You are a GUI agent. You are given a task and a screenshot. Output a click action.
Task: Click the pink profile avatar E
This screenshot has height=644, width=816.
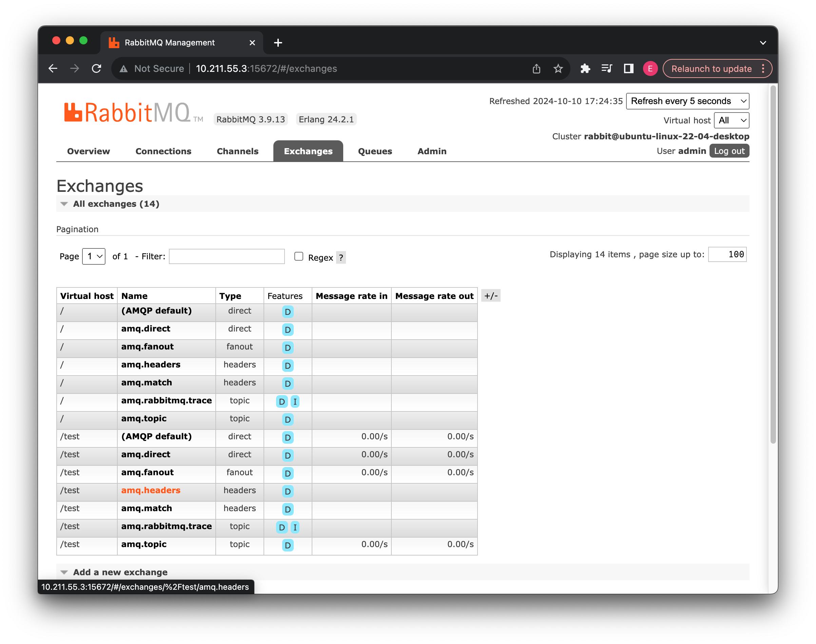click(649, 68)
